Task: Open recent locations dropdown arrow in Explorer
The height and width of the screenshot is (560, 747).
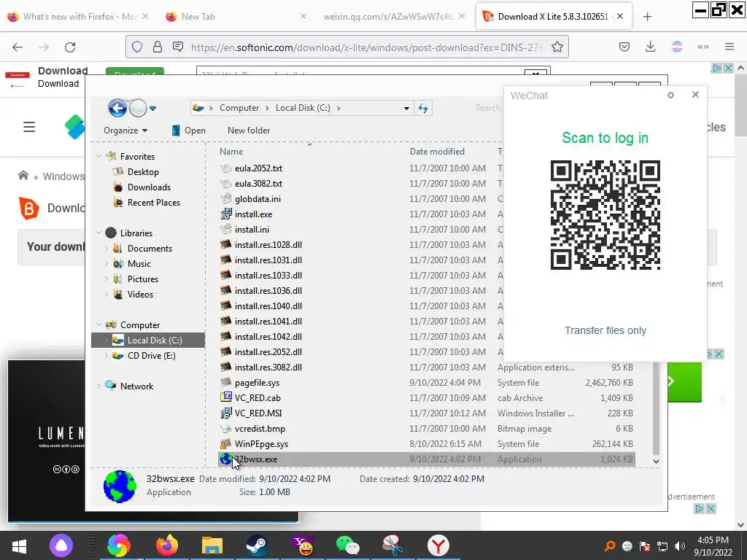Action: click(153, 109)
